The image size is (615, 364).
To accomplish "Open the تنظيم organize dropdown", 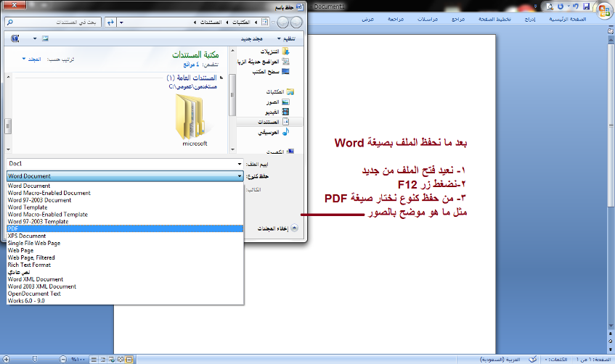I will 287,38.
